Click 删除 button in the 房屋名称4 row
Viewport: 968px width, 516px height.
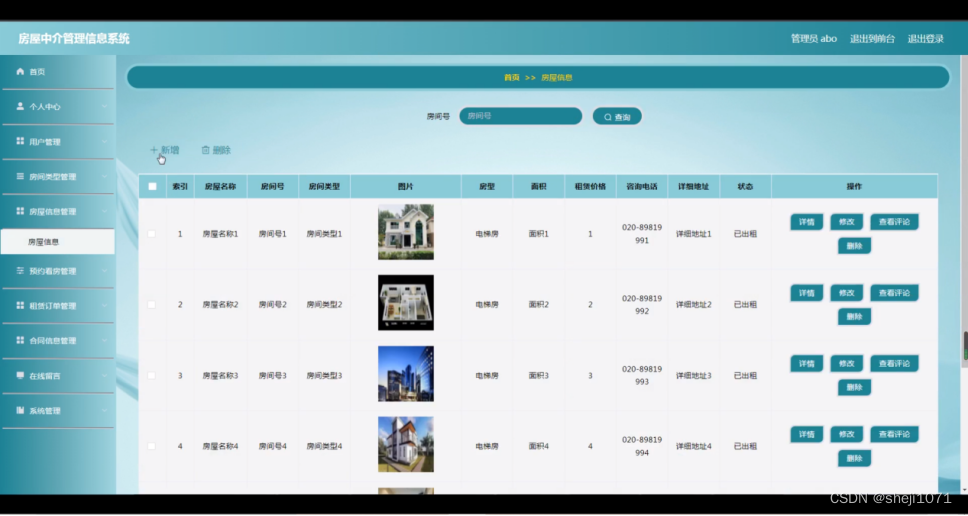[854, 458]
